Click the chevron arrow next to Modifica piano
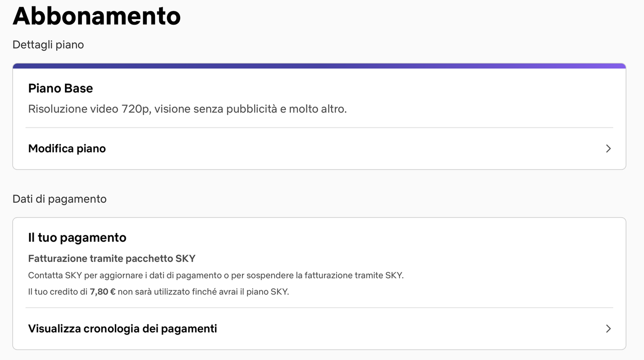The width and height of the screenshot is (644, 360). (x=608, y=148)
